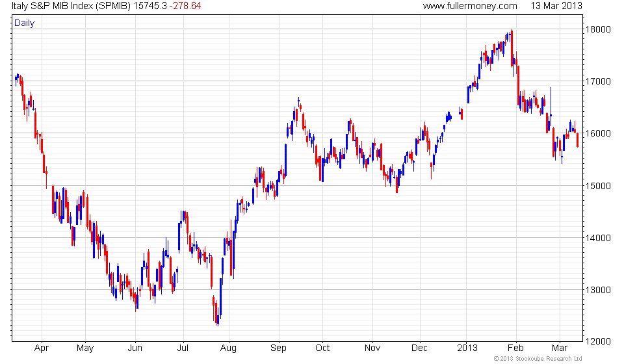637x364 pixels.
Task: Click the 13000 price axis label
Action: pos(597,290)
